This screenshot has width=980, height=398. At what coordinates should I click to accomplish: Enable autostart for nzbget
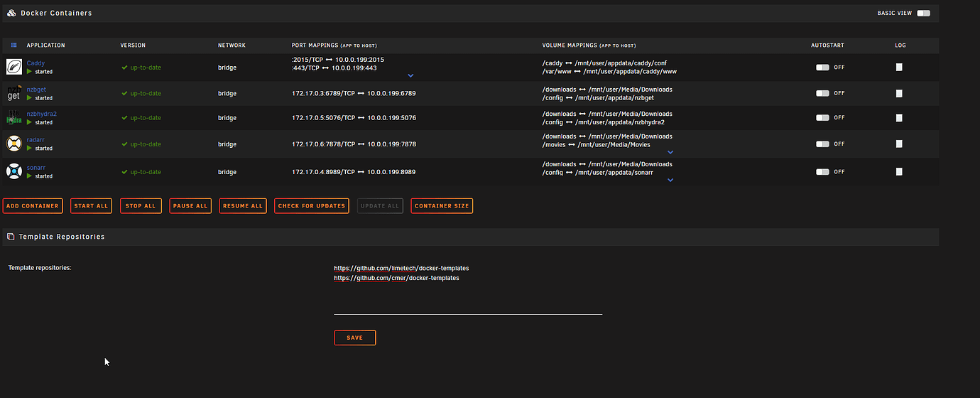(822, 93)
